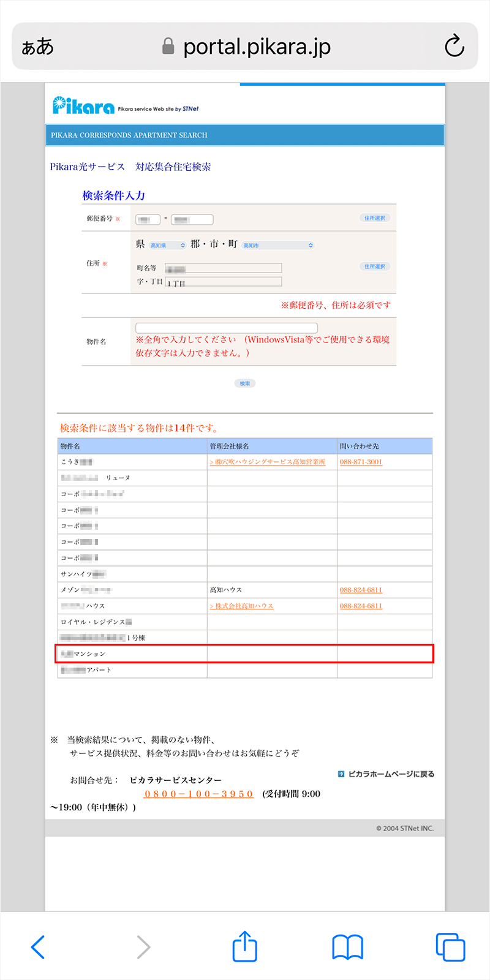Focus the 字・丁目 text field

[x=224, y=282]
